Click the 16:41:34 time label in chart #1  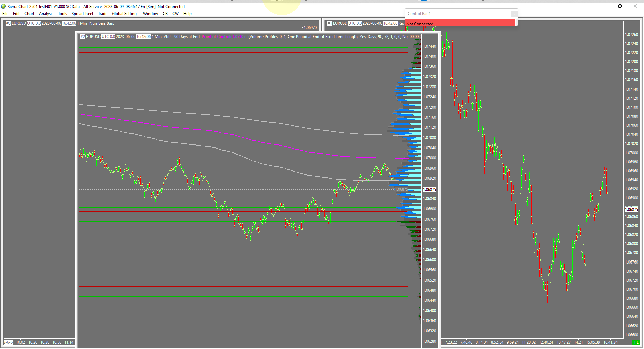[610, 342]
